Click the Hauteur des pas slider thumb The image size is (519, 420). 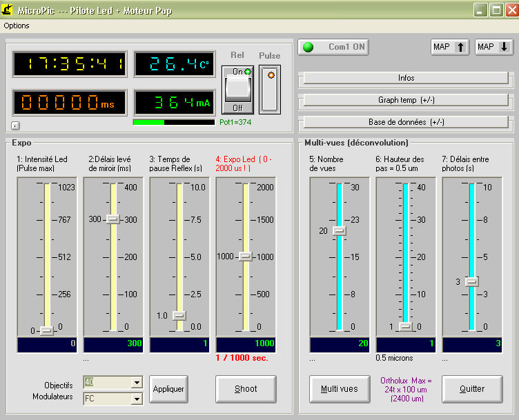[x=406, y=327]
